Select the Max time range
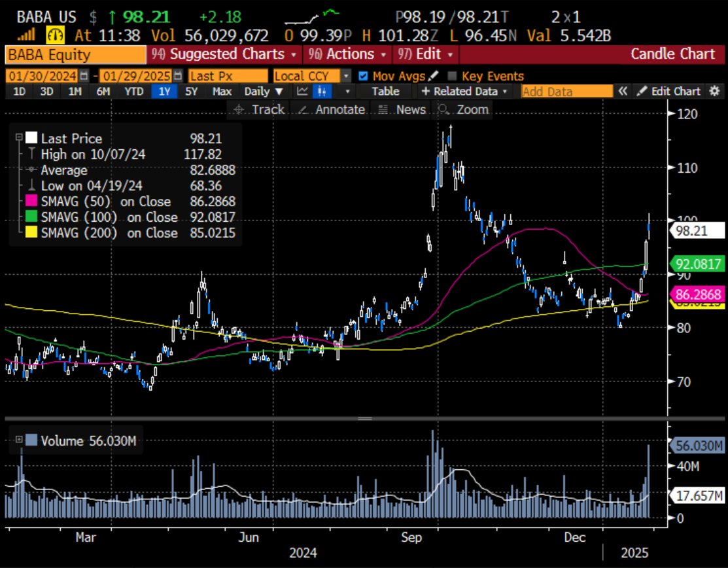 pos(222,91)
